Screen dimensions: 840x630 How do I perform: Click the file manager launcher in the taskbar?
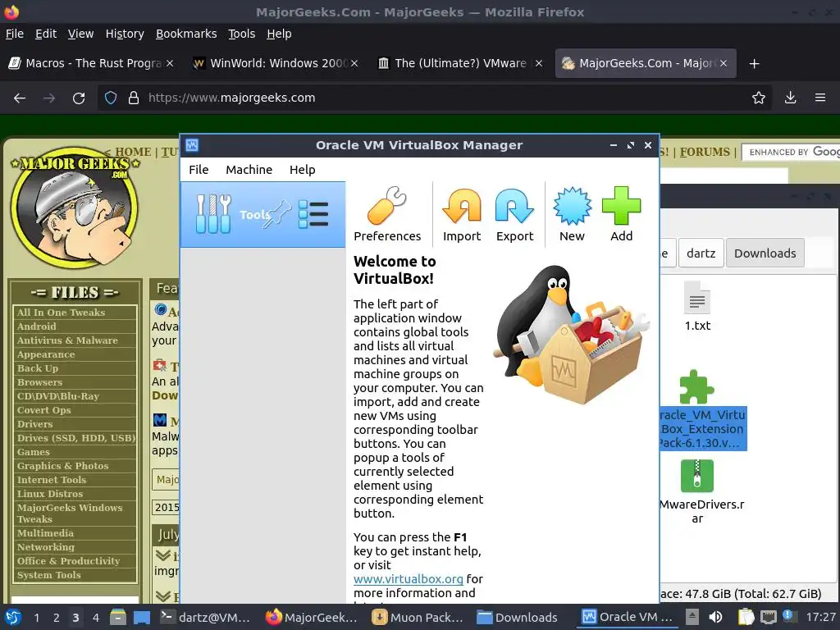pos(118,618)
